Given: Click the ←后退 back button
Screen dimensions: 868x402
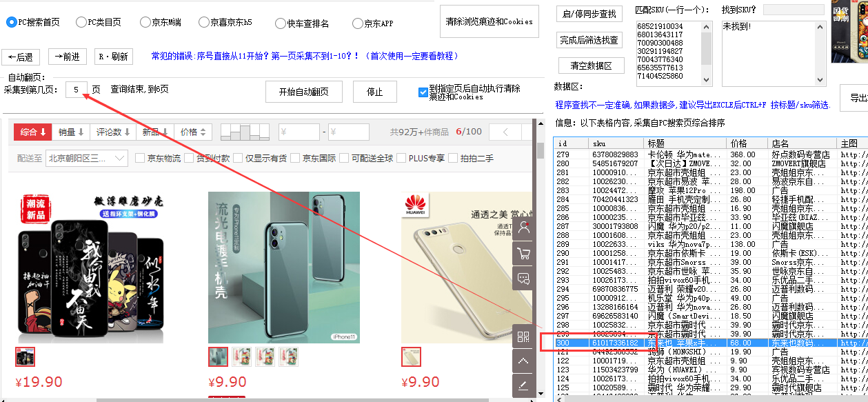Looking at the screenshot, I should [21, 57].
